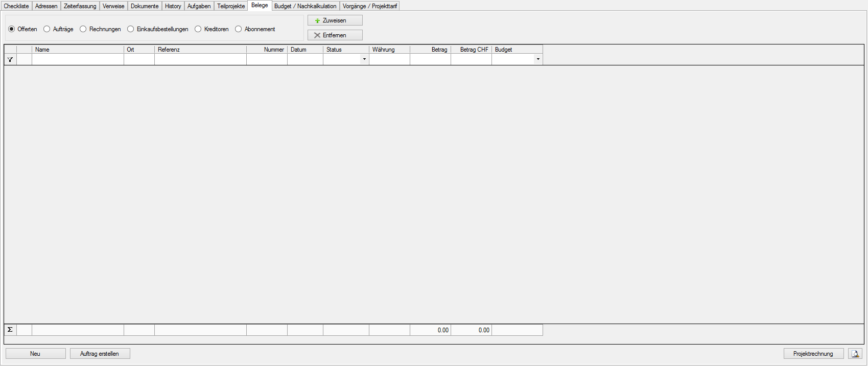The height and width of the screenshot is (366, 868).
Task: Click the Name filter input field
Action: (x=78, y=59)
